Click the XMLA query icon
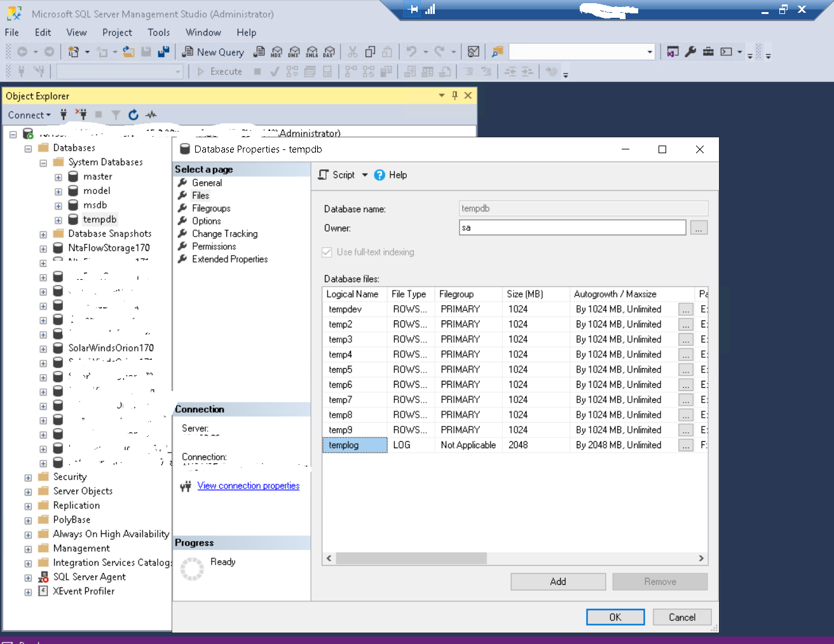 (311, 52)
